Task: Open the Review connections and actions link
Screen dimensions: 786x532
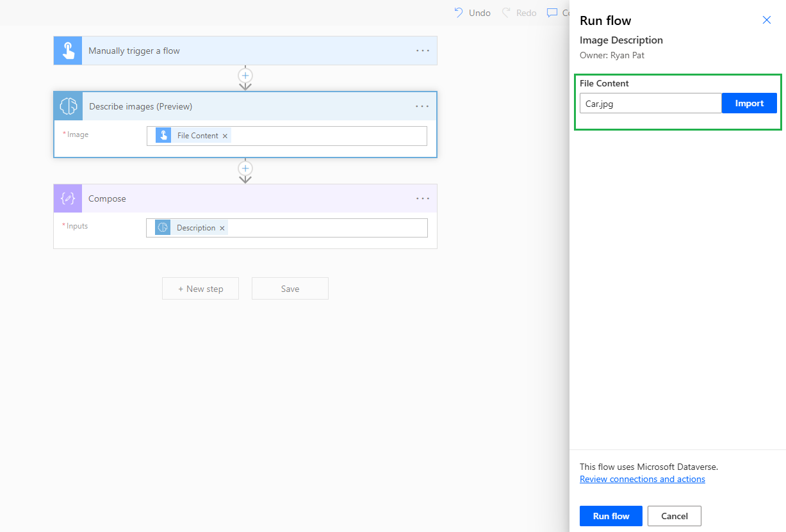Action: coord(642,478)
